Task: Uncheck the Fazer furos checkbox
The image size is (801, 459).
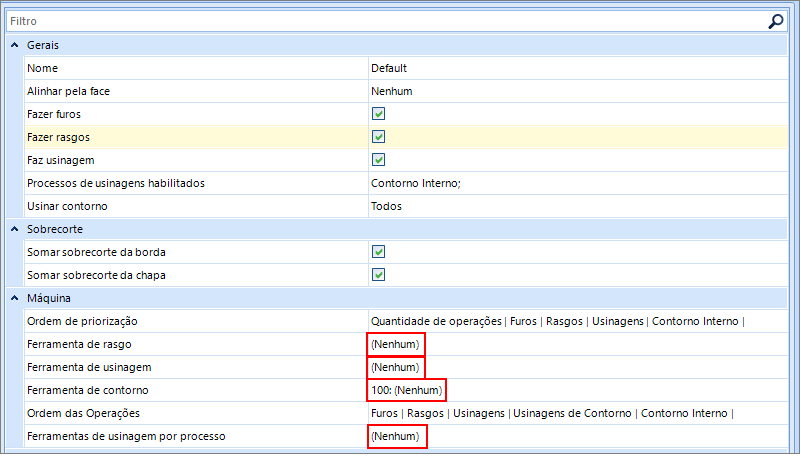Action: point(378,114)
